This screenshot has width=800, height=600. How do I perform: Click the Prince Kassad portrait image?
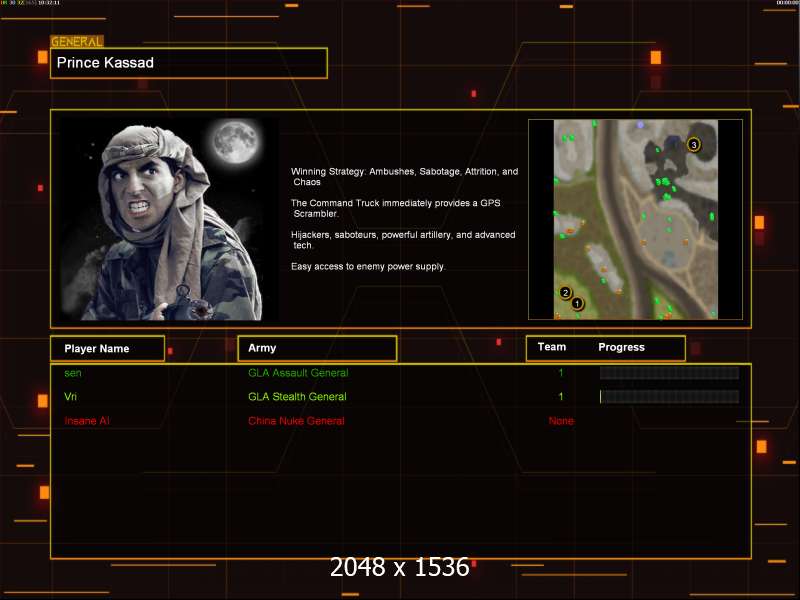pos(169,219)
